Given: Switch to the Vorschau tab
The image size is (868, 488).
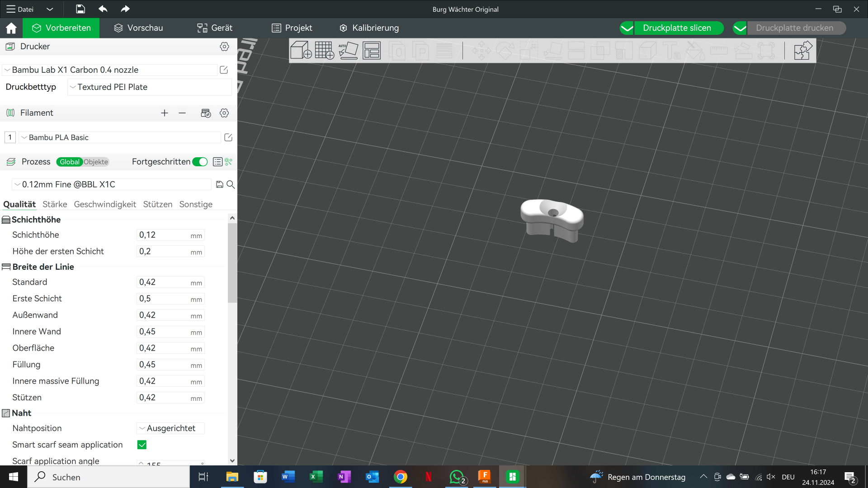Looking at the screenshot, I should click(138, 28).
